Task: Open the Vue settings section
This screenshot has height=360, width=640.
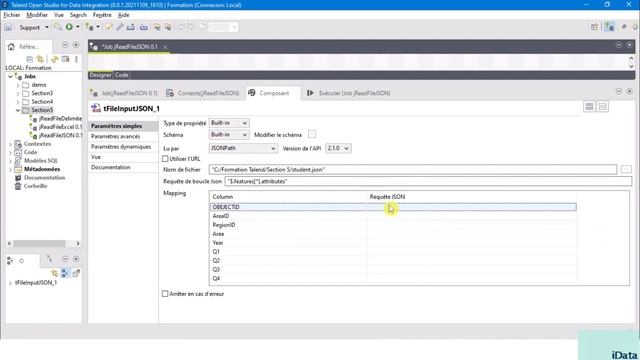Action: (123, 157)
